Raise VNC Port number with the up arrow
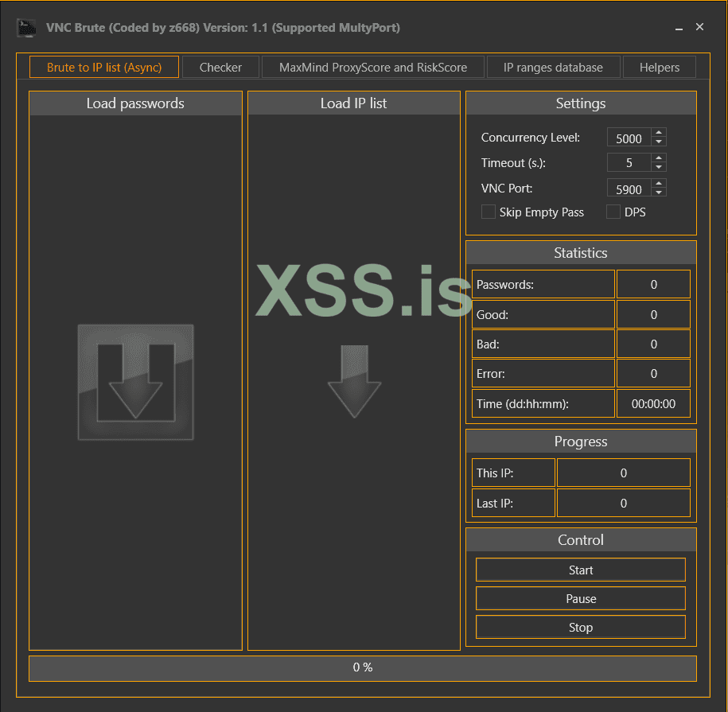 (x=658, y=184)
